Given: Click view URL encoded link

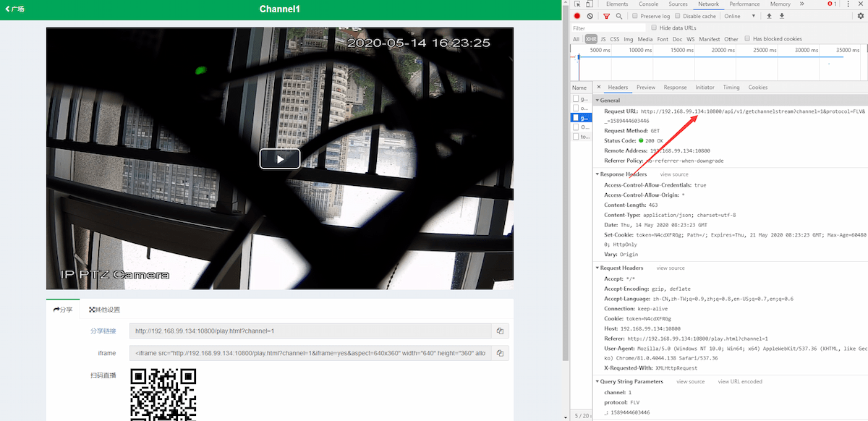Looking at the screenshot, I should 740,381.
